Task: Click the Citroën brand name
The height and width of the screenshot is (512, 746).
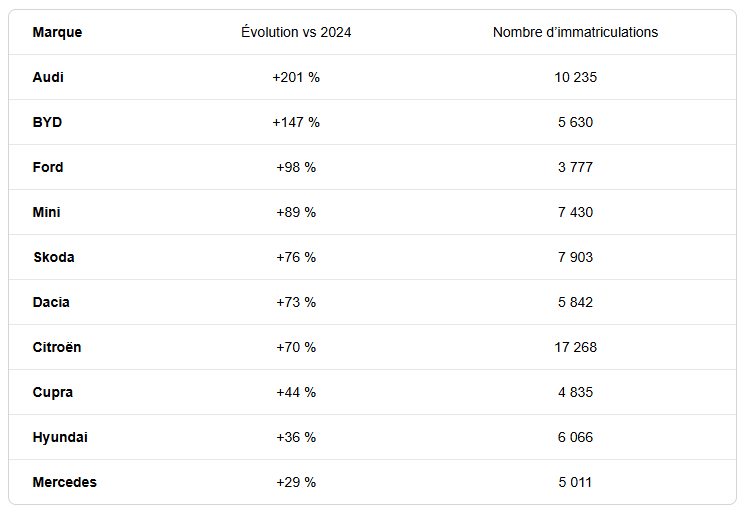Action: tap(57, 347)
